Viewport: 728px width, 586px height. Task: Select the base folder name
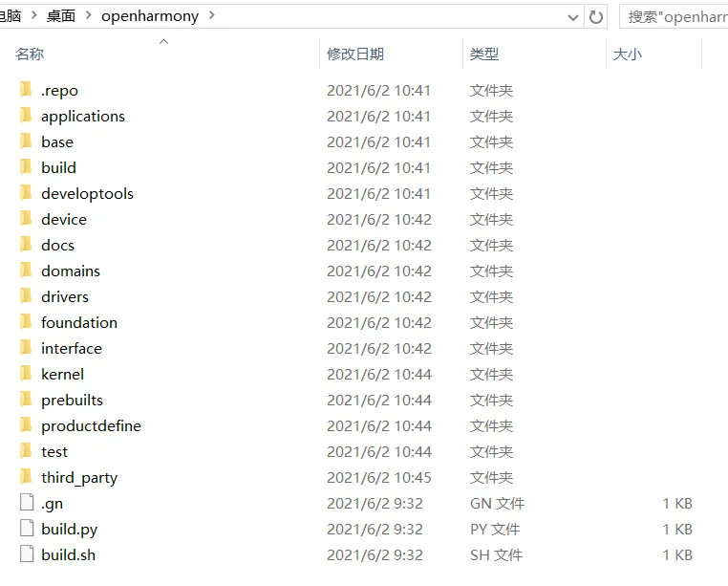click(57, 141)
